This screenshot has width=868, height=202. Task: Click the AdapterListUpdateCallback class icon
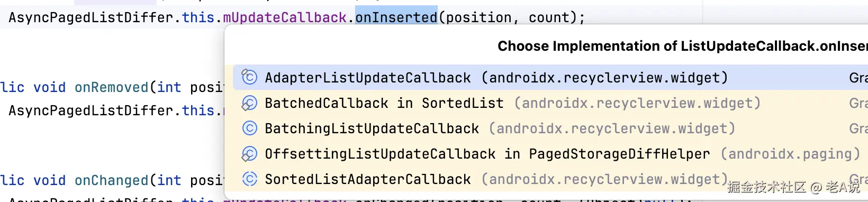249,78
